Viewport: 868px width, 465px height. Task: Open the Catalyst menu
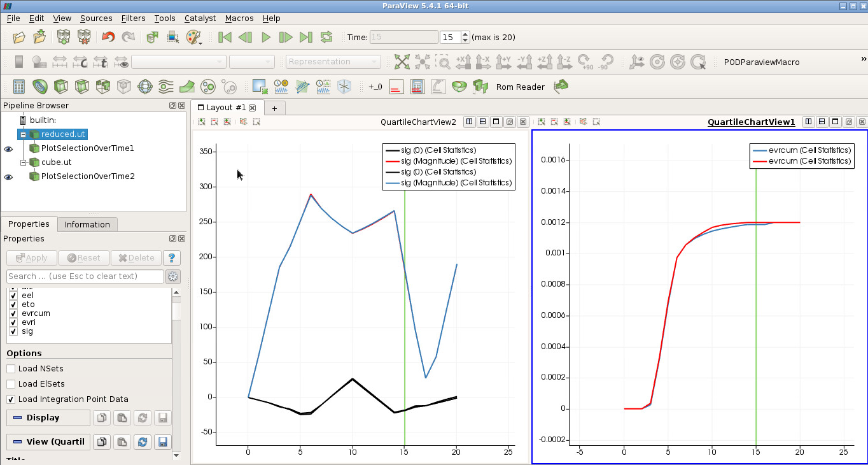(x=200, y=18)
